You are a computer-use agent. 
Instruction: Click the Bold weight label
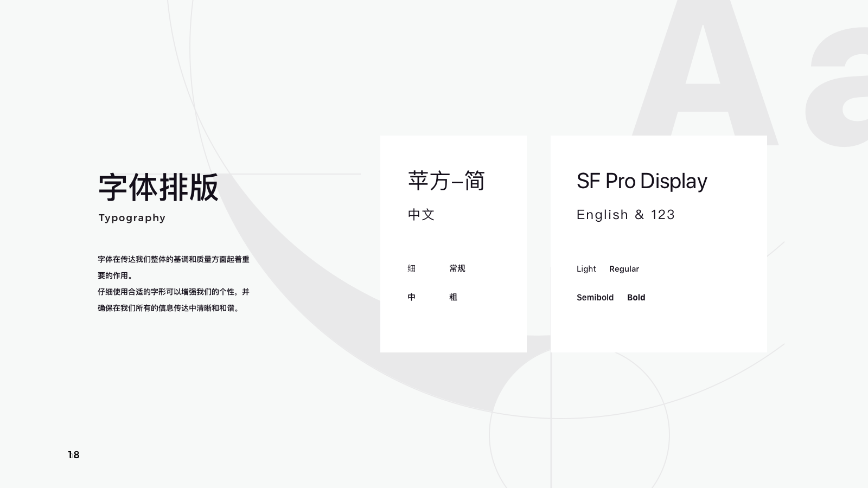636,298
